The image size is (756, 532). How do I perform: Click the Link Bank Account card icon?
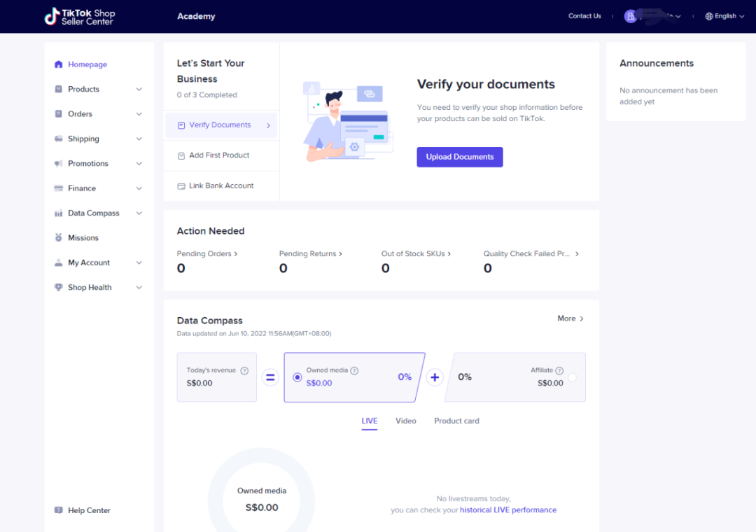(x=181, y=186)
